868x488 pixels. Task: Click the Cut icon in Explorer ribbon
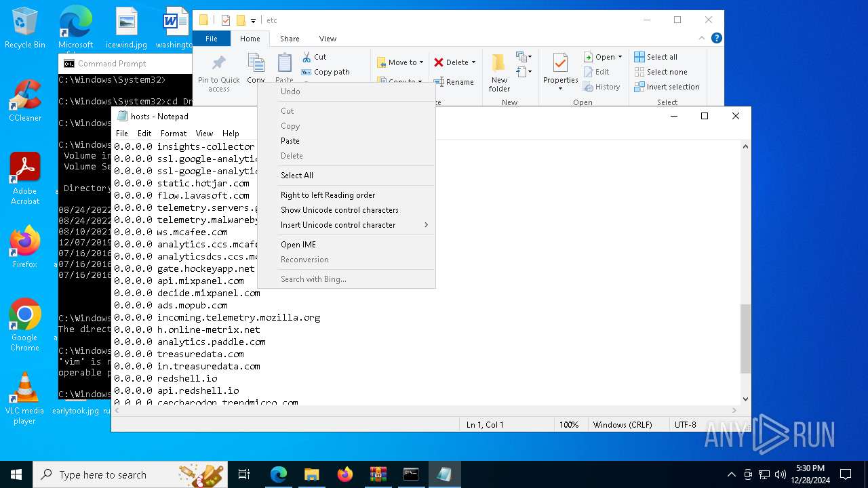(307, 57)
